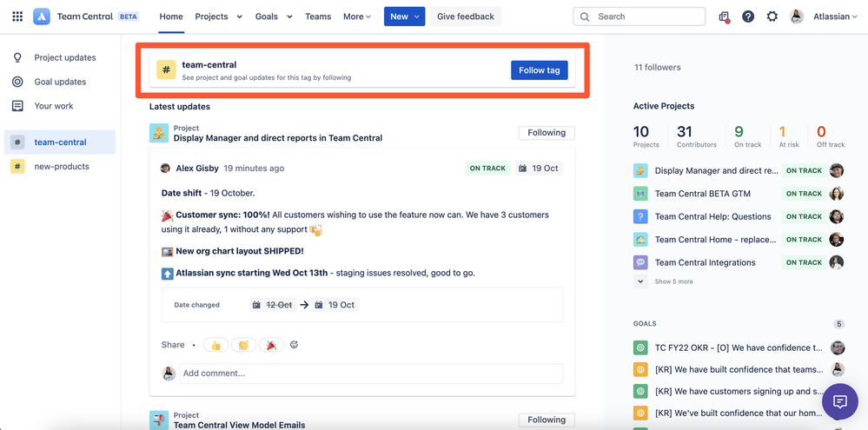
Task: Click the Goals count badge 5
Action: coord(839,324)
